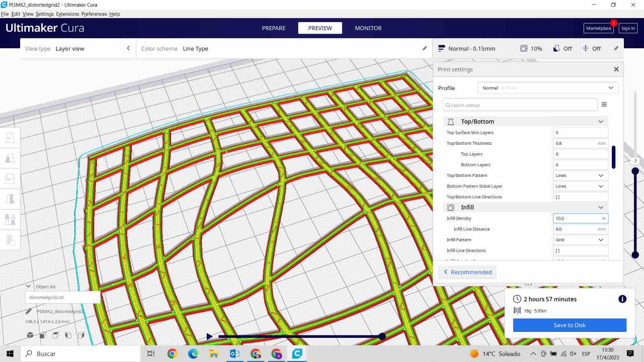
Task: Open Infill Pattern dropdown
Action: coord(580,240)
